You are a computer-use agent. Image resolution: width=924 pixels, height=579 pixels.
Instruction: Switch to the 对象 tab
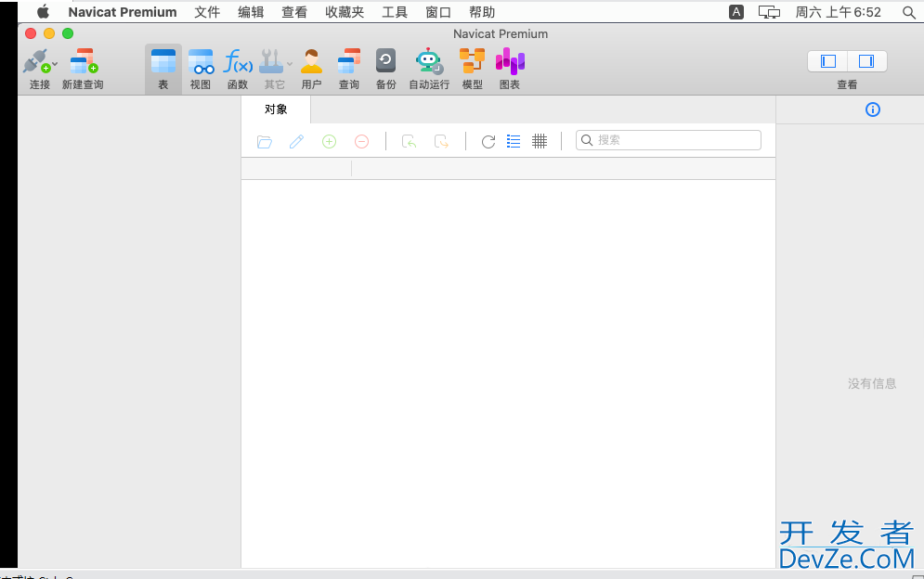(x=276, y=109)
